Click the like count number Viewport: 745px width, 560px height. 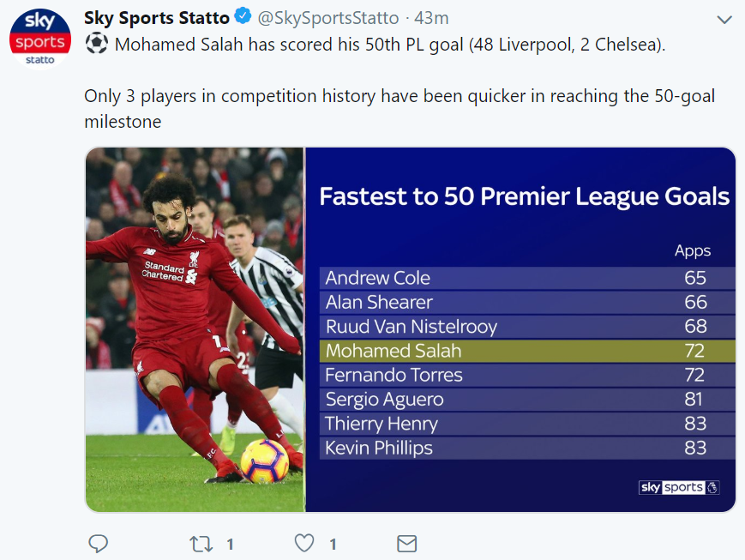click(x=333, y=545)
